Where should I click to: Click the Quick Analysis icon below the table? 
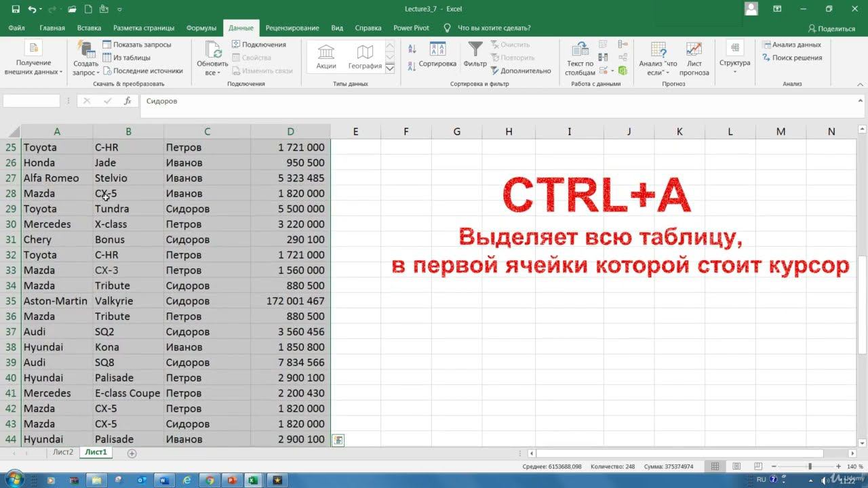pos(338,441)
